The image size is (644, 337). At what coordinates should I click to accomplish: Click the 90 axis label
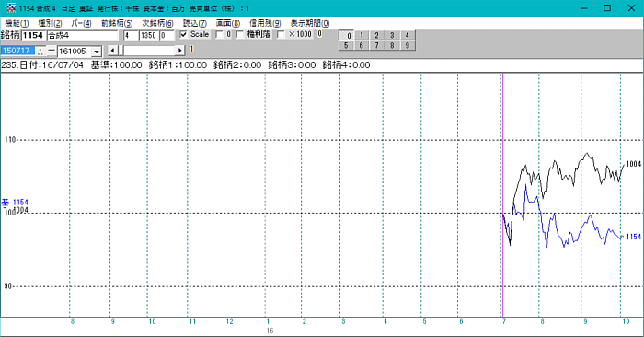7,286
